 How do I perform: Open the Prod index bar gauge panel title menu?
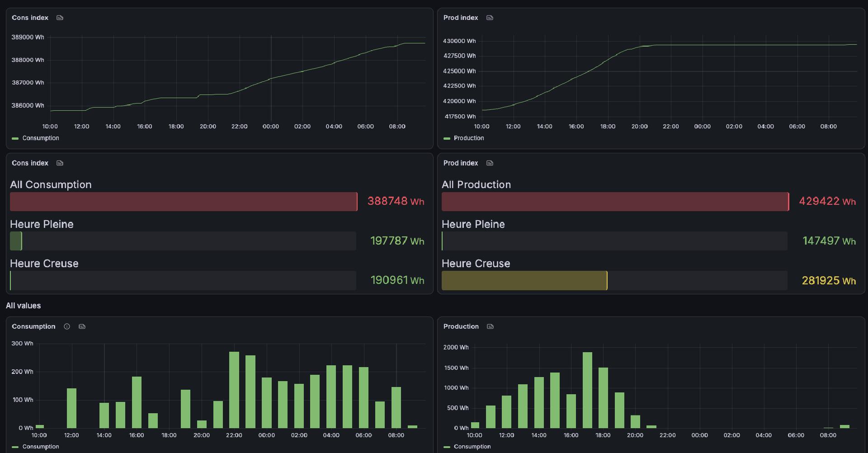461,163
